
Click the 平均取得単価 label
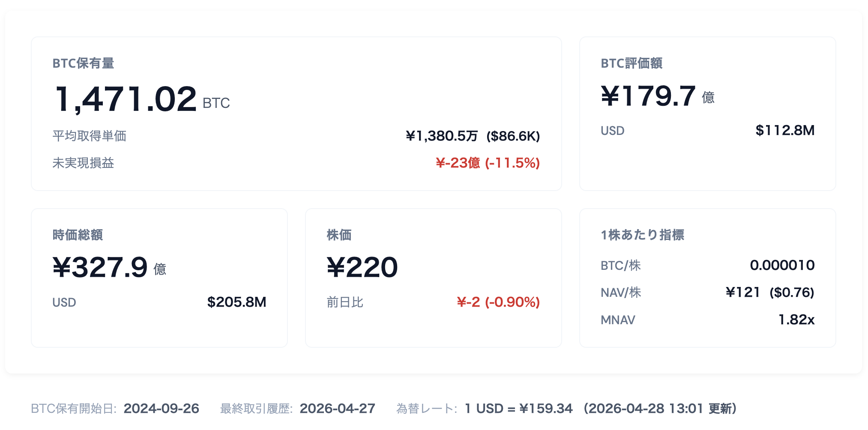tap(84, 135)
